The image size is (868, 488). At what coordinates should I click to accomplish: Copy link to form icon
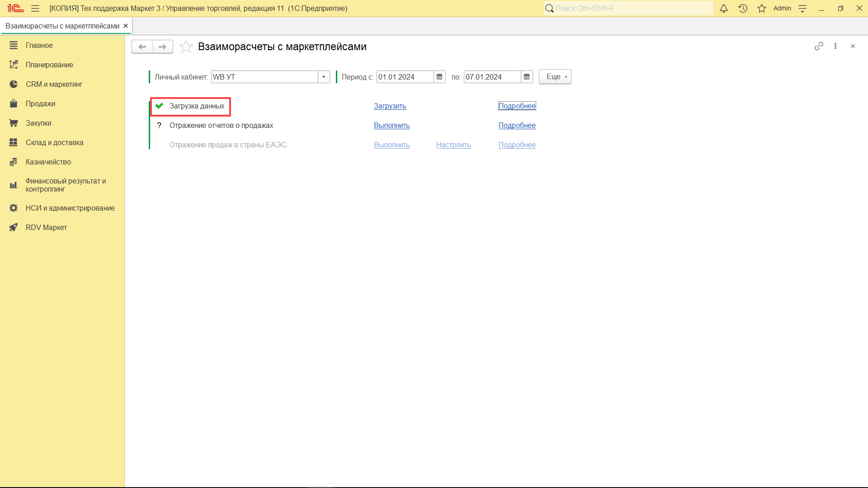click(x=819, y=46)
